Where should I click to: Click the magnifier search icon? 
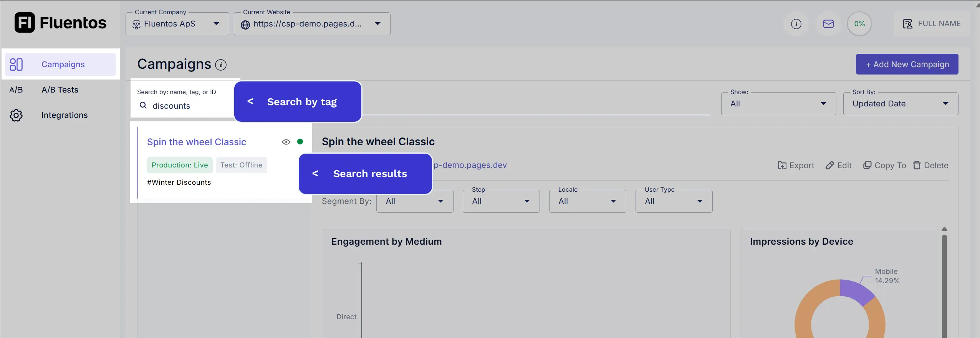[x=143, y=105]
